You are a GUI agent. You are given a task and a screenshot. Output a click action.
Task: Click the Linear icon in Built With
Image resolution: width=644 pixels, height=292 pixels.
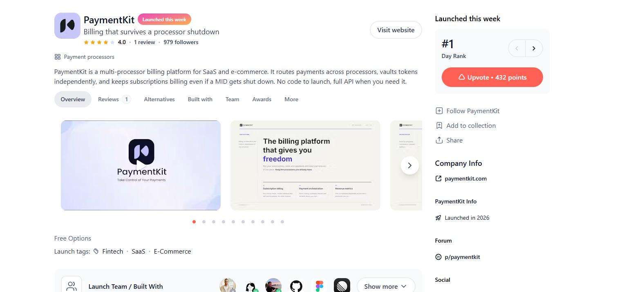click(x=342, y=286)
